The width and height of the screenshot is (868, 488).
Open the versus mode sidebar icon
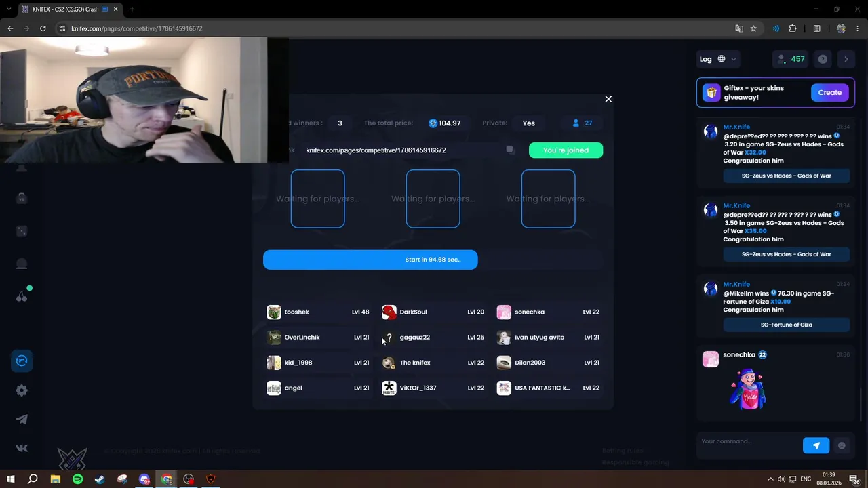(22, 199)
